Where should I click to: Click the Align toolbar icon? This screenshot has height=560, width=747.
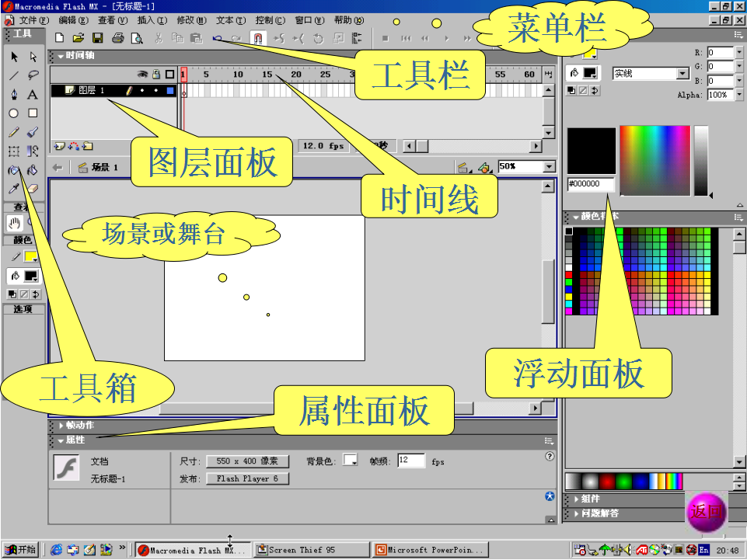pyautogui.click(x=357, y=38)
